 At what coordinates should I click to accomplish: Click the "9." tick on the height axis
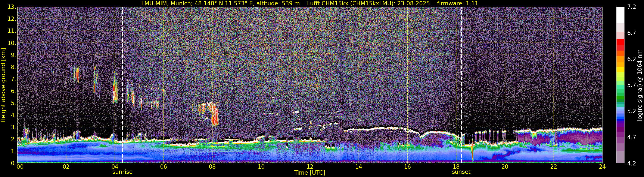click(13, 55)
